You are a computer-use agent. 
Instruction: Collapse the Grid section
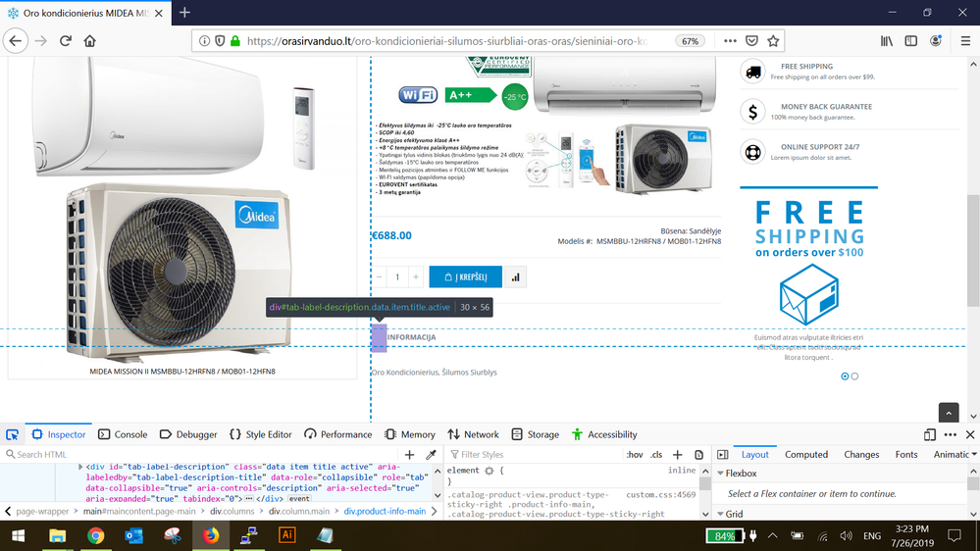tap(721, 514)
